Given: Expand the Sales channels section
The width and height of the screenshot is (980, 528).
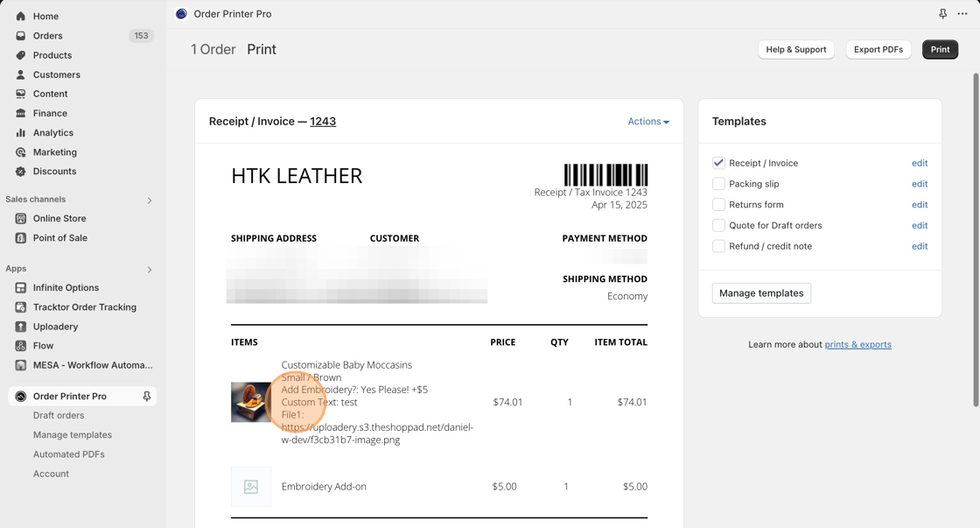Looking at the screenshot, I should [150, 201].
